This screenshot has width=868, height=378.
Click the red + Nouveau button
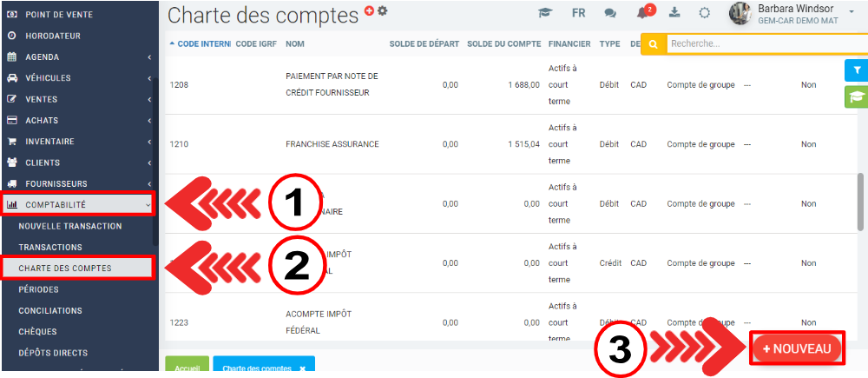[x=797, y=348]
